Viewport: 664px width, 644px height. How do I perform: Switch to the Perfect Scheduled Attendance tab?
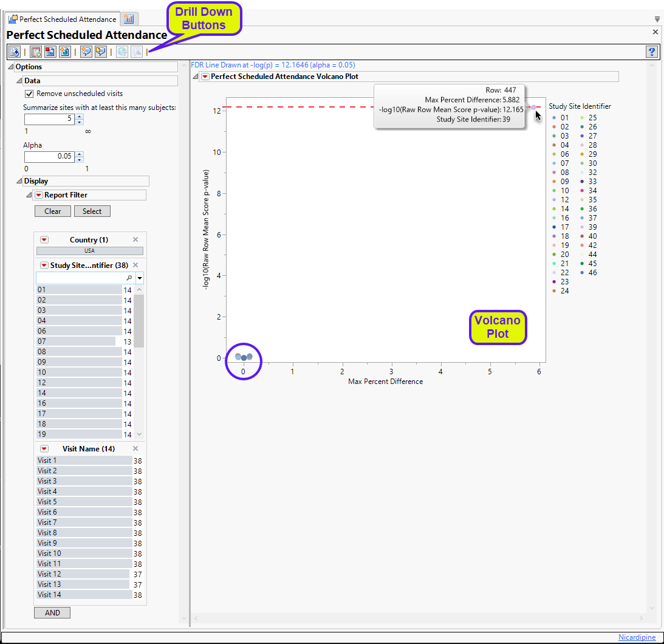pos(62,19)
